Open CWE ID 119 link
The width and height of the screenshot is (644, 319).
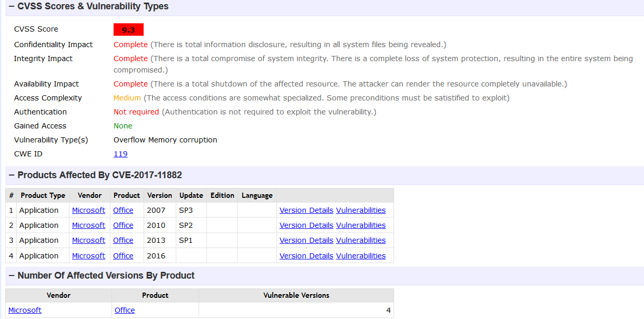coord(120,154)
